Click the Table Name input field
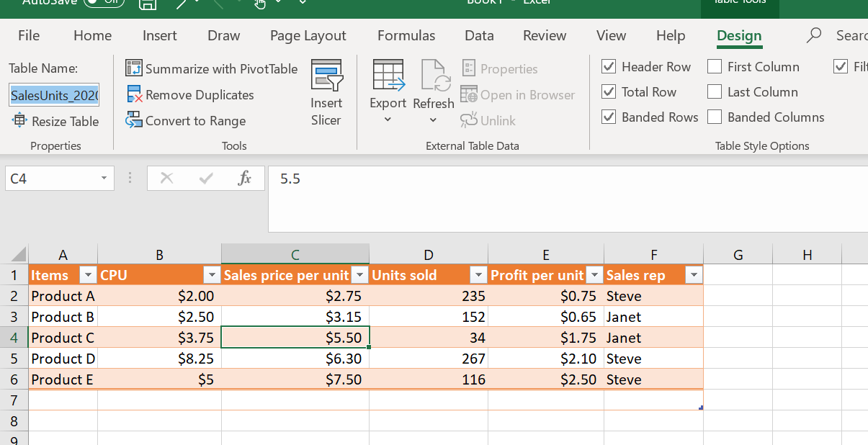The image size is (868, 445). pyautogui.click(x=55, y=95)
